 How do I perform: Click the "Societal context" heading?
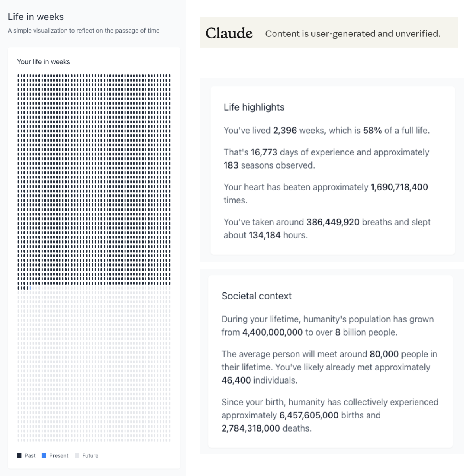256,296
